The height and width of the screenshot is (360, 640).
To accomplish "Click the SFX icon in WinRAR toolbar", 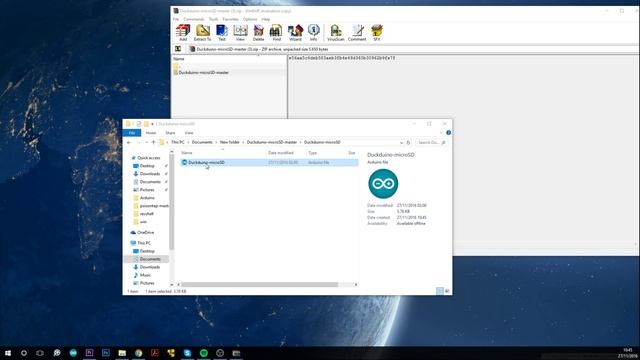I will click(377, 33).
